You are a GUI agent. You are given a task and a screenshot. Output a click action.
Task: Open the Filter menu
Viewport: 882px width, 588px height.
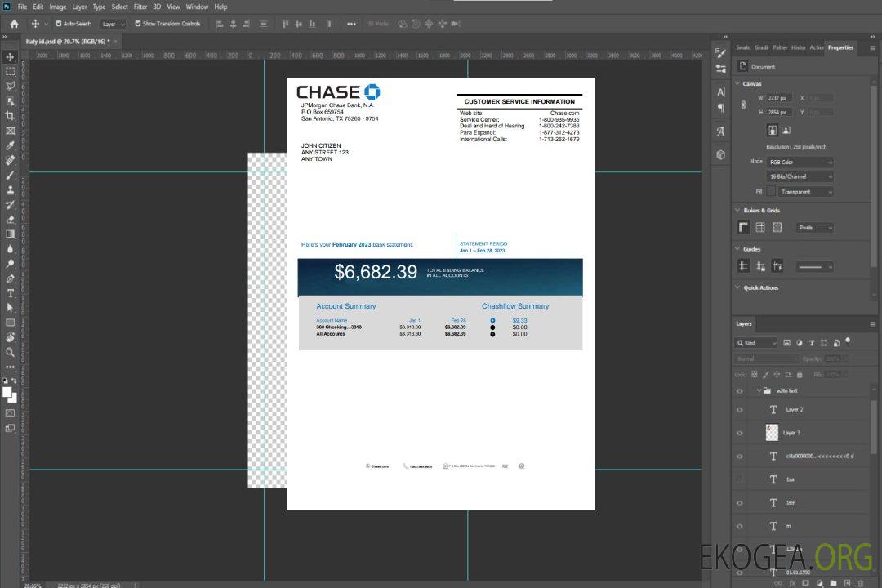(x=140, y=7)
